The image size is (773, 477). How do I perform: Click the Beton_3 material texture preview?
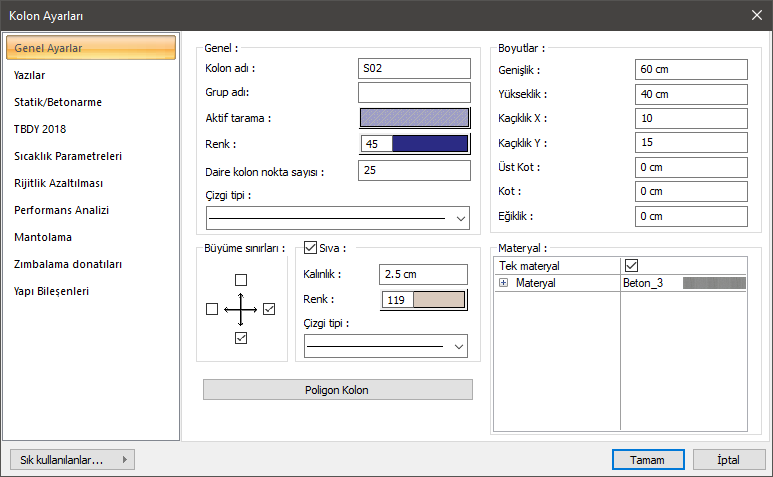(714, 284)
